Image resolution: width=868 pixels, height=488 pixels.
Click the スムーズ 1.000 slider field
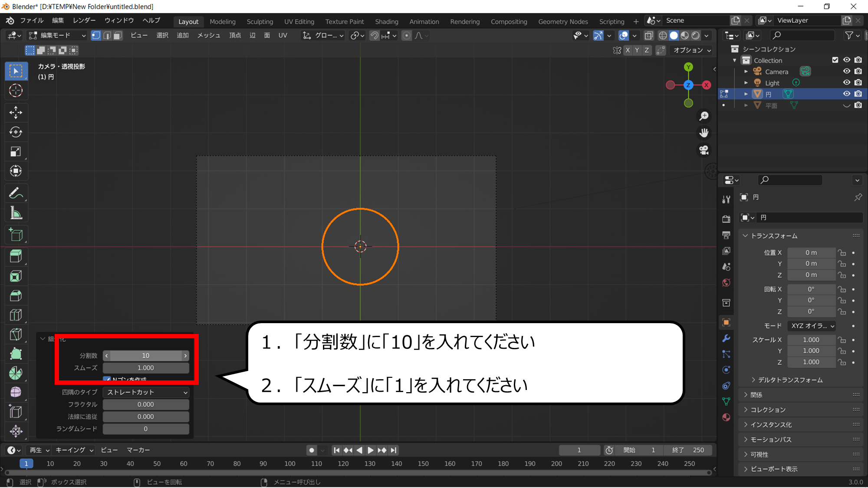click(x=146, y=368)
